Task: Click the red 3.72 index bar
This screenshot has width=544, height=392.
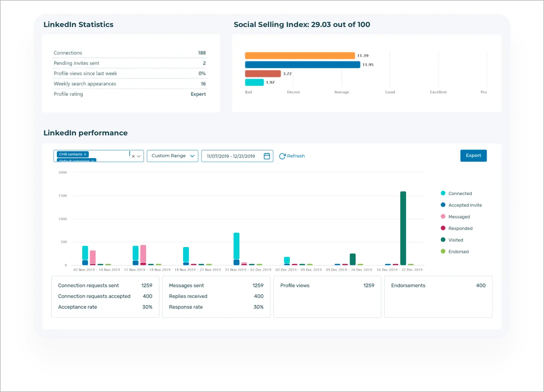Action: click(263, 73)
